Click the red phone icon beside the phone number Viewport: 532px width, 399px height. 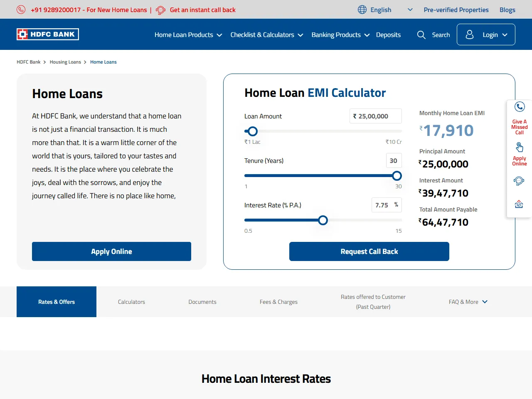point(21,10)
